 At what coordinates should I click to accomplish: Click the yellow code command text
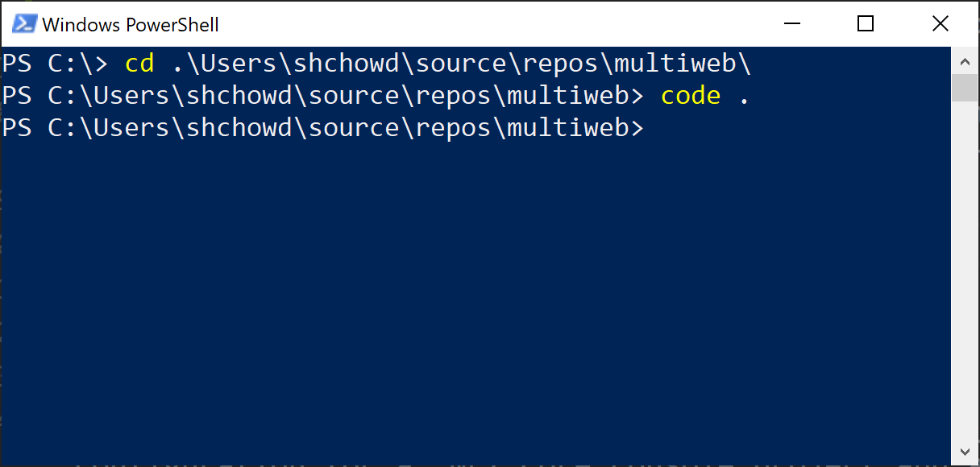point(690,95)
